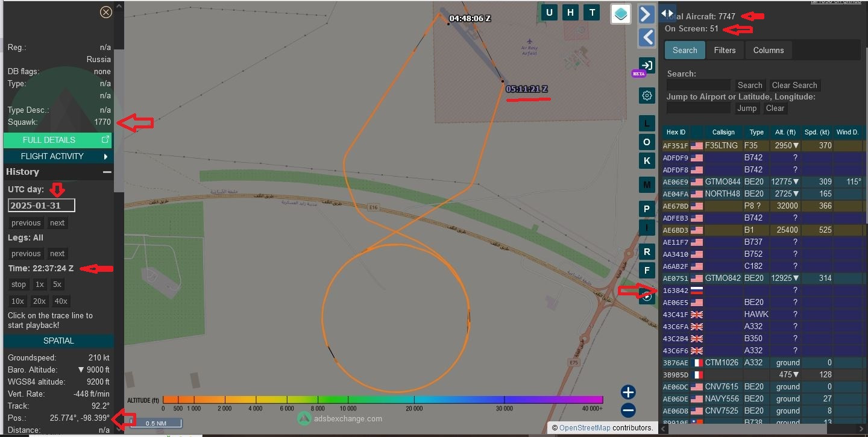Open Full Details for the aircraft
Image resolution: width=868 pixels, height=437 pixels.
(58, 140)
